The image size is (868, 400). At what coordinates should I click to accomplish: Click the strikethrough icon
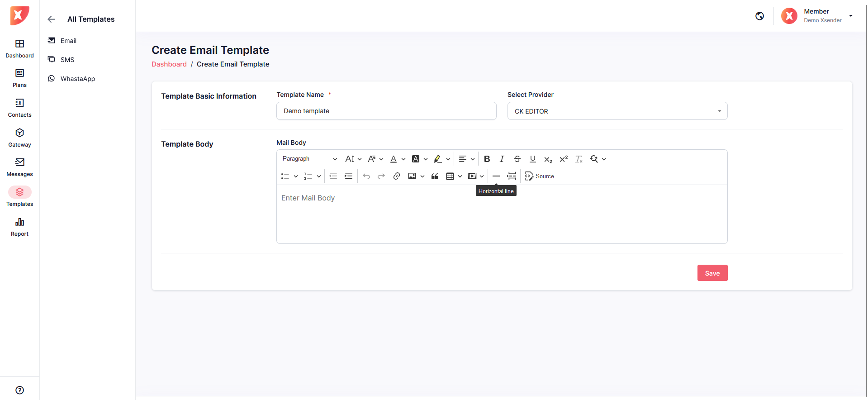[x=517, y=159]
